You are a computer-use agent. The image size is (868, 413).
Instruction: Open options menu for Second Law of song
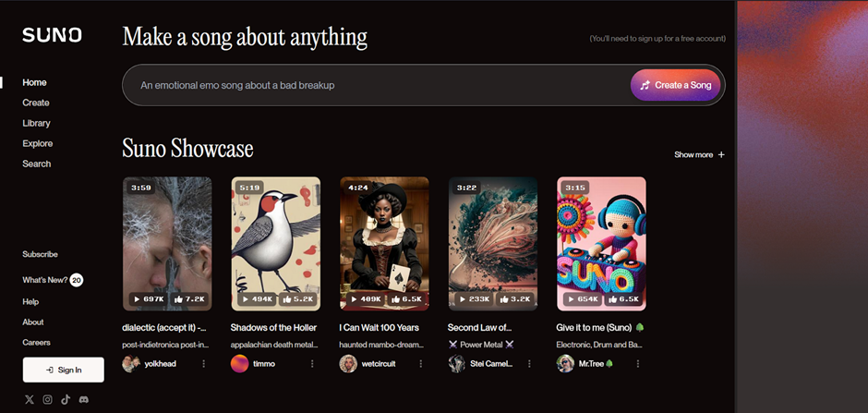coord(529,364)
